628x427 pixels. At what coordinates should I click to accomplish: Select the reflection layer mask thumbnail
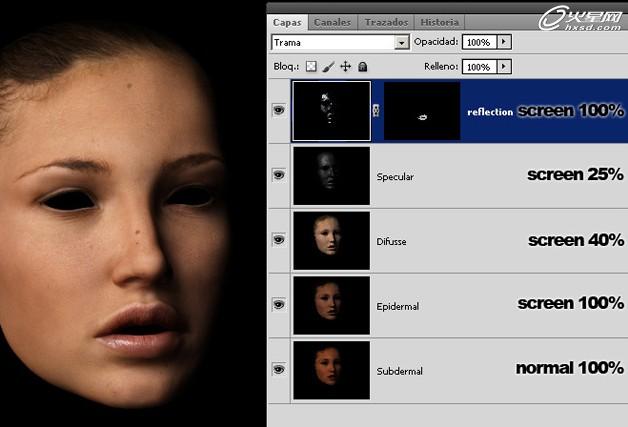coord(422,111)
